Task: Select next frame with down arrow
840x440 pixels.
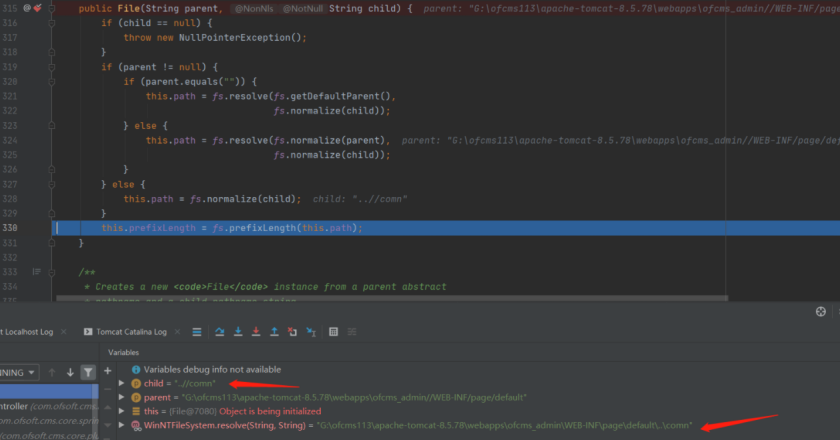Action: (x=70, y=372)
